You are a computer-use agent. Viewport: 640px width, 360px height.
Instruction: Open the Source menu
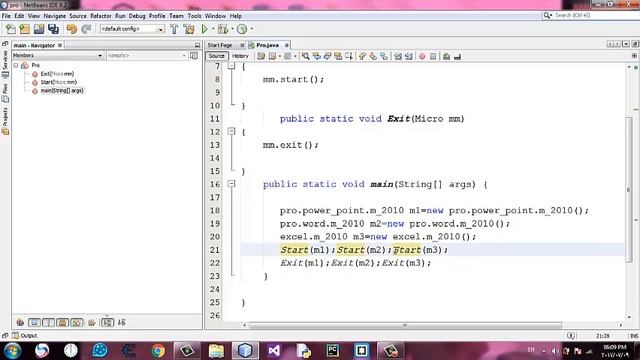(78, 16)
